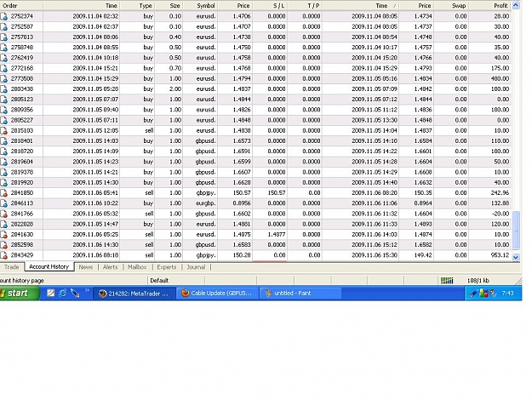
Task: Open the Journal tab
Action: click(196, 267)
